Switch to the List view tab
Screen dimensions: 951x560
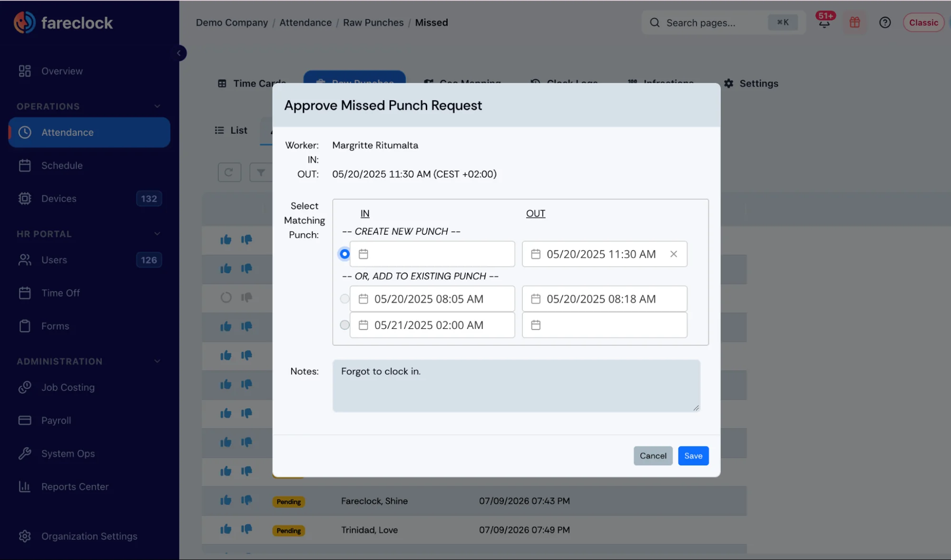(x=231, y=130)
